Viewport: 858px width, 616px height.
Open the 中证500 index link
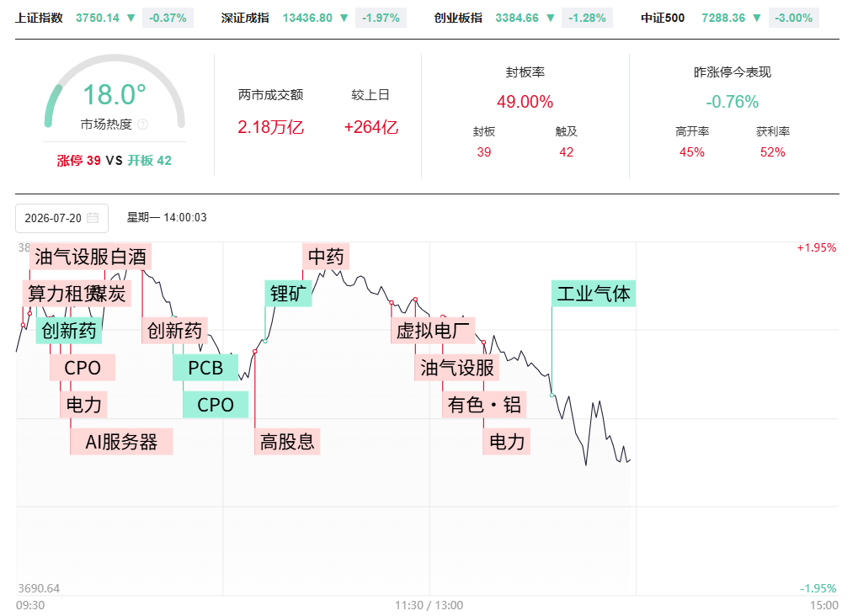663,18
